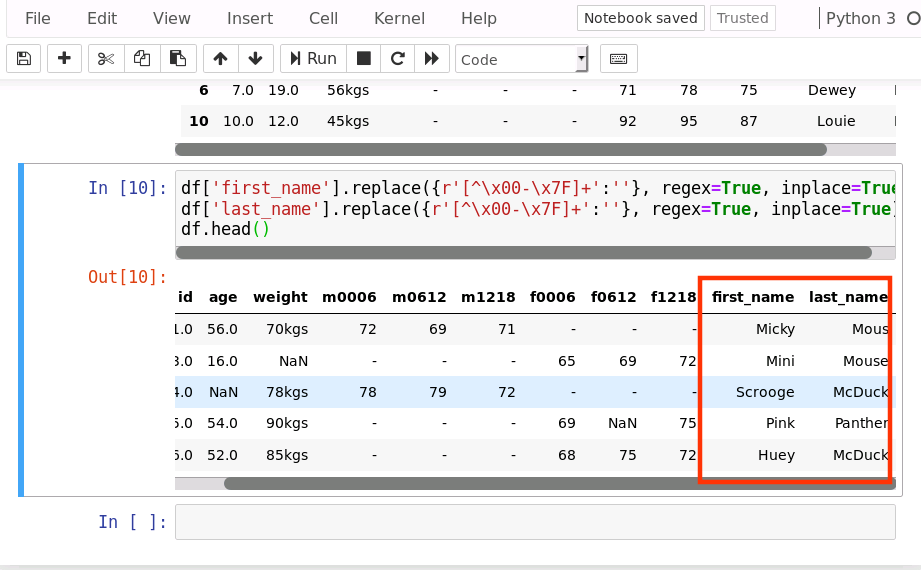Click the save and checkpoint icon
The width and height of the screenshot is (921, 570).
[24, 59]
